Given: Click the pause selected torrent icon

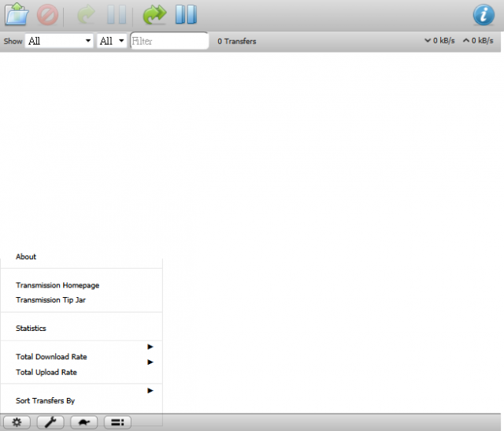Looking at the screenshot, I should click(x=117, y=14).
